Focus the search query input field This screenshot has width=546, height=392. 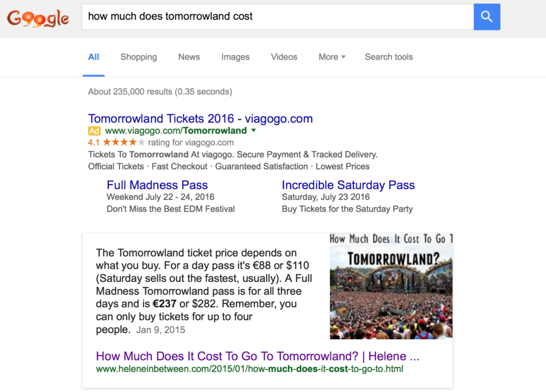[277, 17]
